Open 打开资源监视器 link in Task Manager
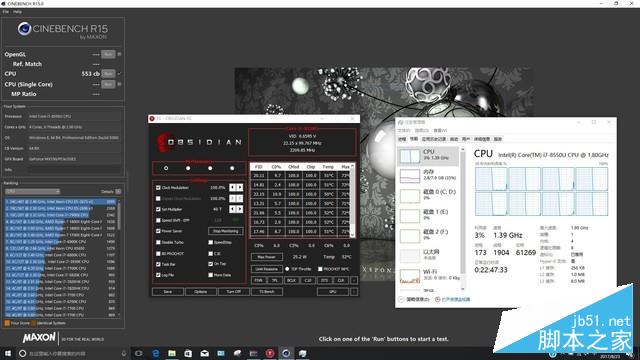 (456, 299)
